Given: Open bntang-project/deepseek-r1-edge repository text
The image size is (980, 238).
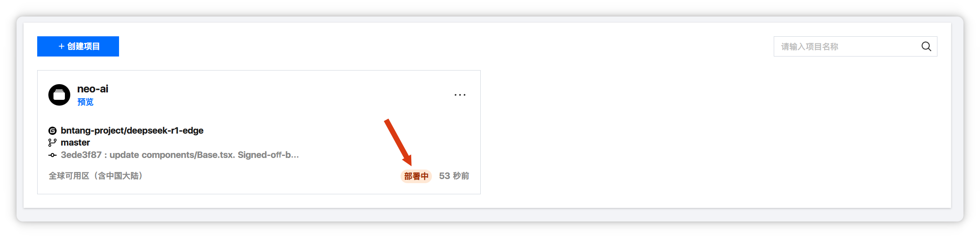Looking at the screenshot, I should pos(132,130).
